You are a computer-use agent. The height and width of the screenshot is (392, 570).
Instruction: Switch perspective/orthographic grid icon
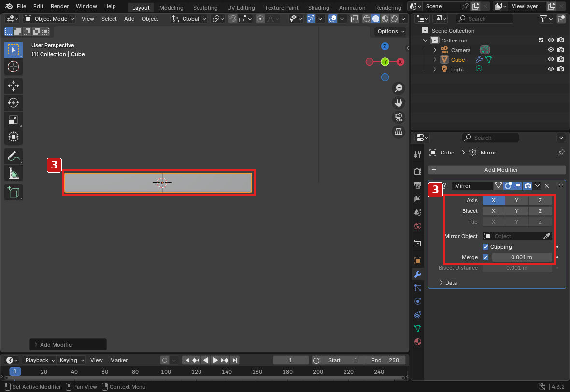point(399,131)
